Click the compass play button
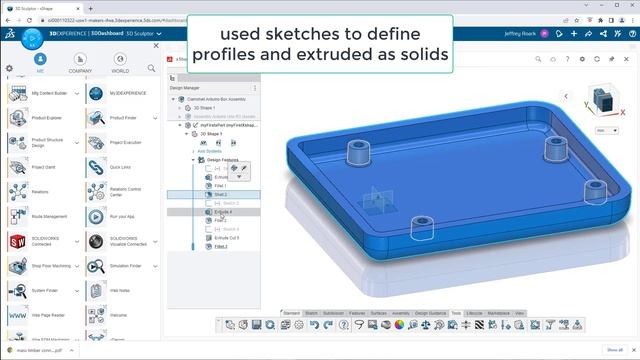The image size is (640, 360). coord(32,39)
